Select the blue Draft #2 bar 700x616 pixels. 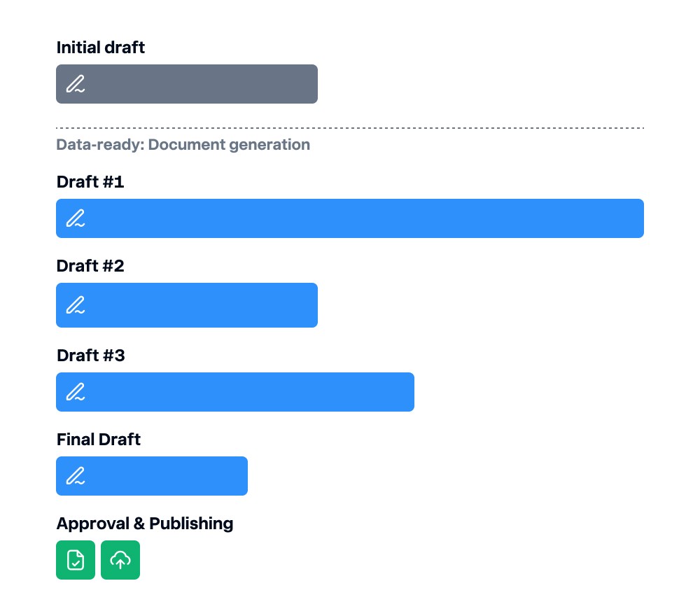tap(187, 305)
